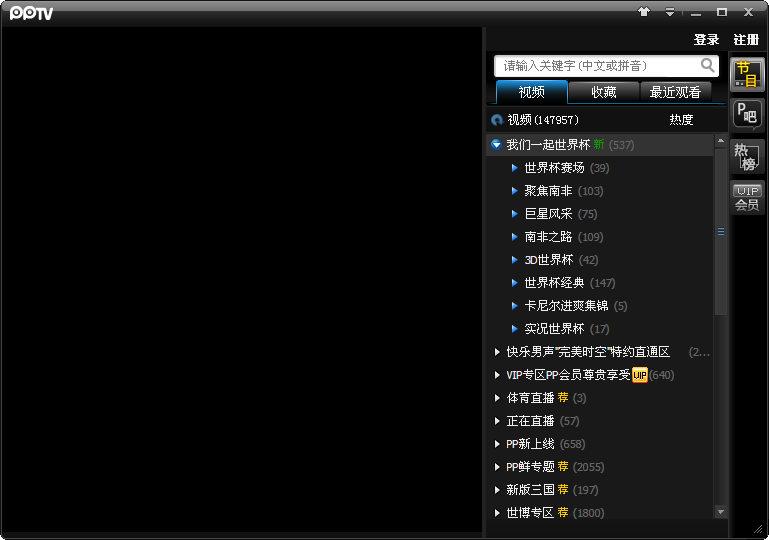Expand the VIP专区PP会员尊贵享受 category
This screenshot has width=769, height=540.
(x=497, y=375)
